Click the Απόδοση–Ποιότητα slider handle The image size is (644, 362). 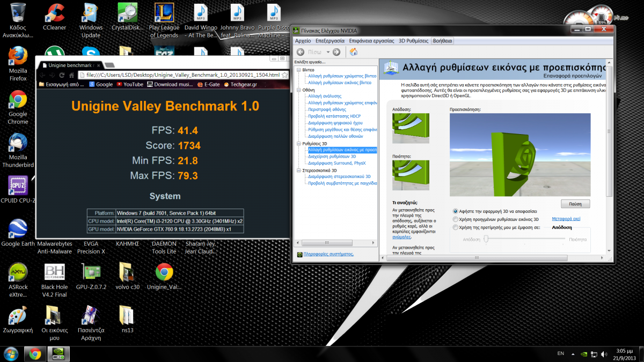click(485, 239)
